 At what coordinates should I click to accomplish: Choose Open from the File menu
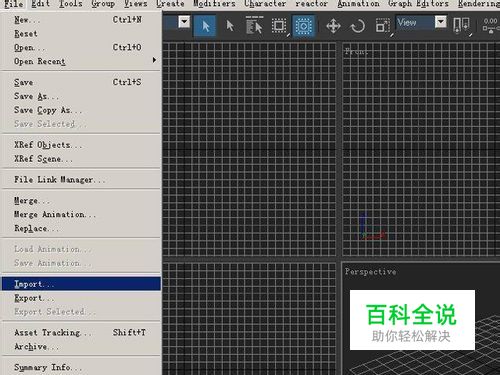[x=81, y=47]
